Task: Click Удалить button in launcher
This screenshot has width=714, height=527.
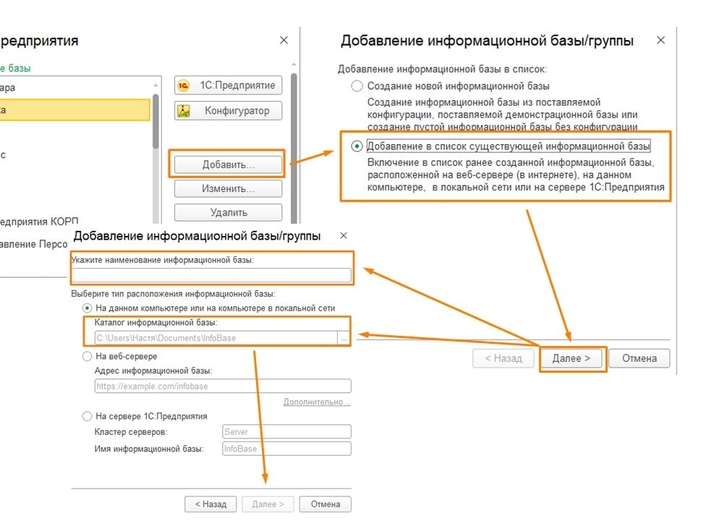Action: pos(228,212)
